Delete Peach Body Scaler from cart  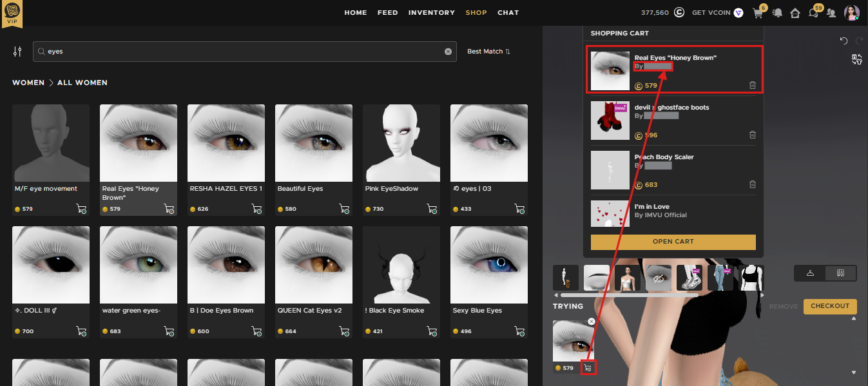(752, 185)
